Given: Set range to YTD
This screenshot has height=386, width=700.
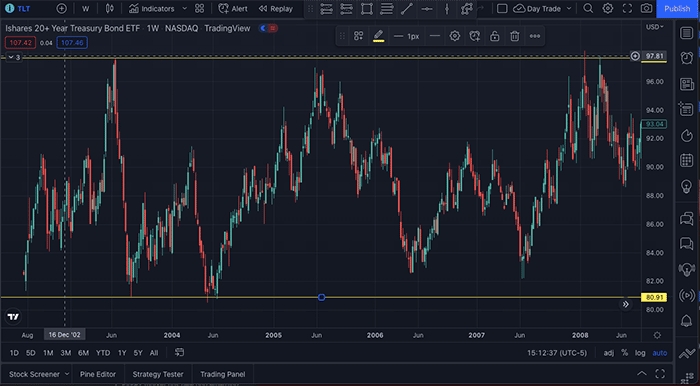Looking at the screenshot, I should [x=103, y=353].
